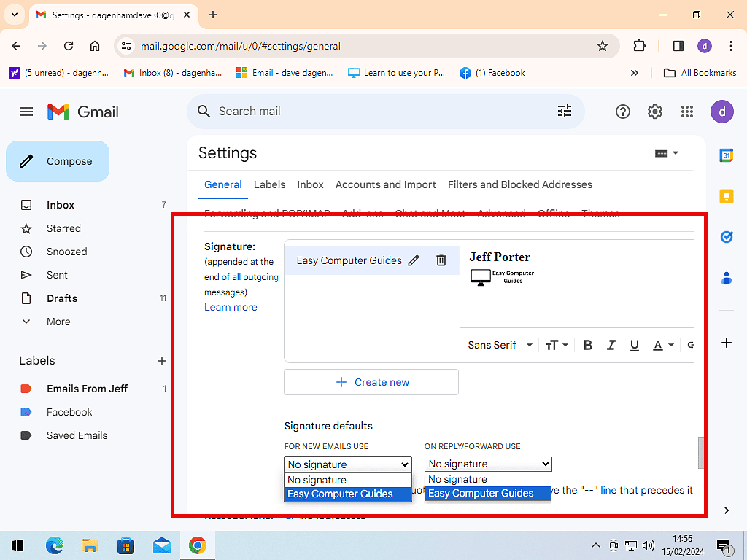The height and width of the screenshot is (560, 747).
Task: Apply underline formatting in signature editor
Action: (635, 345)
